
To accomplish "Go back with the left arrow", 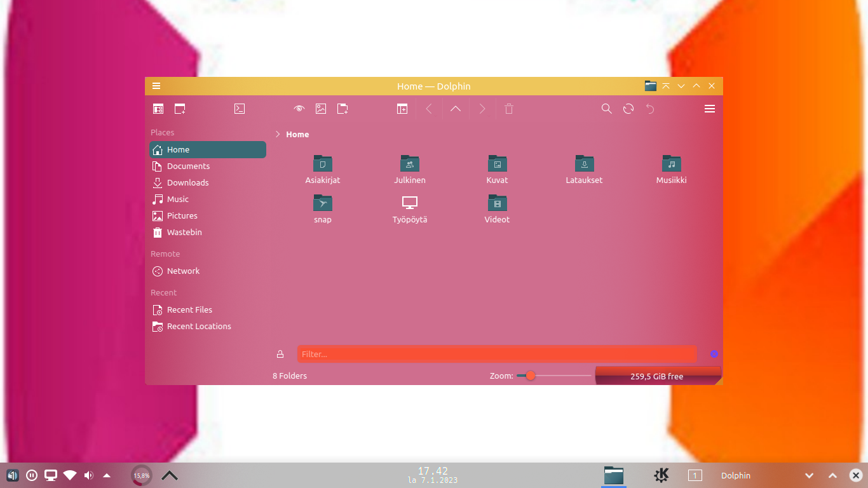I will (x=429, y=109).
